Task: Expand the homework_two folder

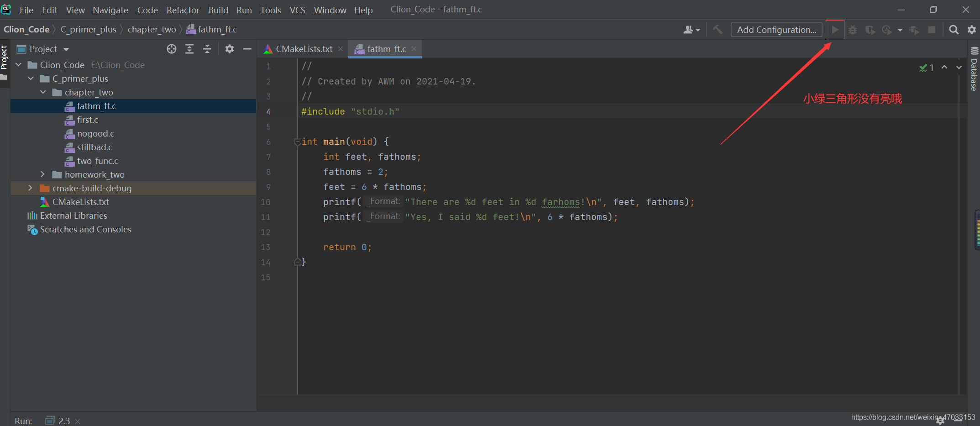Action: click(x=42, y=174)
